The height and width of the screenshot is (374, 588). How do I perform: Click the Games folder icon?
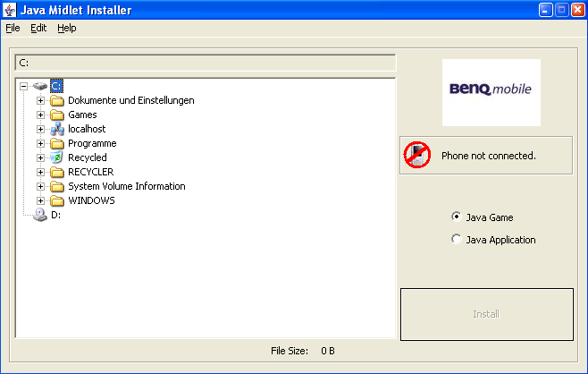[x=57, y=115]
